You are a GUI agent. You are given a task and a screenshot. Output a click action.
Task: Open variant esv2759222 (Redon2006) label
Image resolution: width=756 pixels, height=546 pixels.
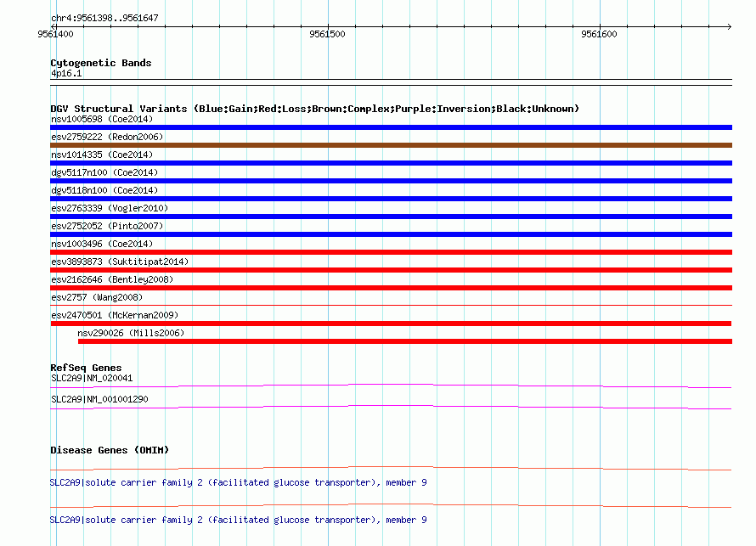[107, 137]
